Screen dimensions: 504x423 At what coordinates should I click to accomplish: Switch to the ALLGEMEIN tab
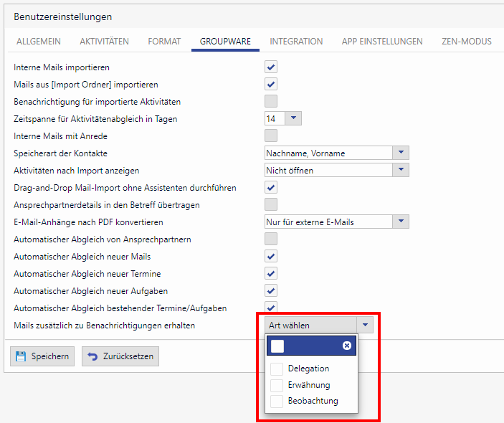[38, 42]
